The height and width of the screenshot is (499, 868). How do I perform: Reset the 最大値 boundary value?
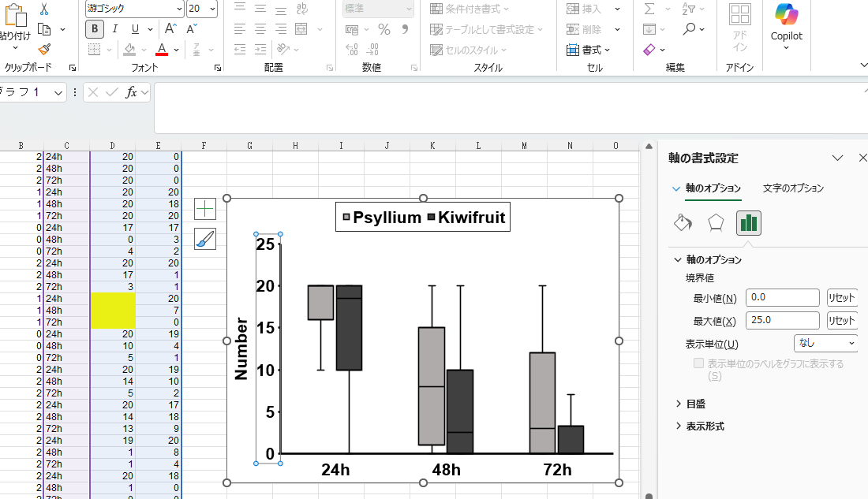coord(842,320)
